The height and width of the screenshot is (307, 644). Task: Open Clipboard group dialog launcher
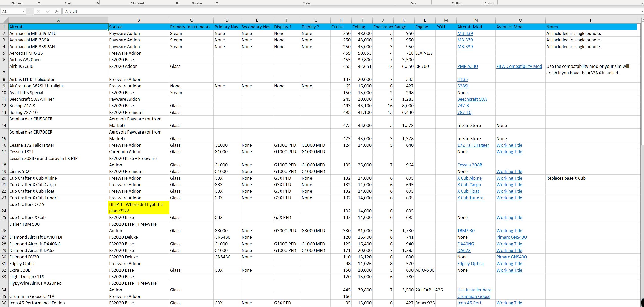click(39, 3)
